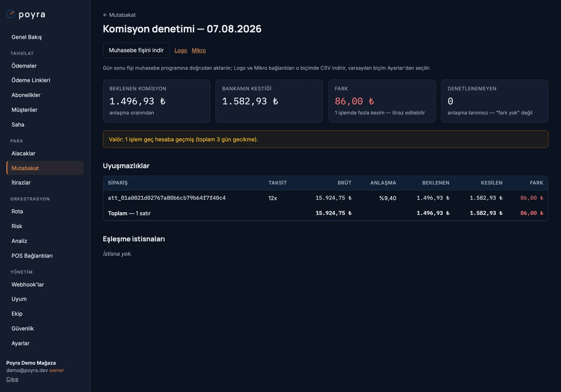Open POS Bağlantıları in the sidebar
This screenshot has height=392, width=561.
pos(45,255)
